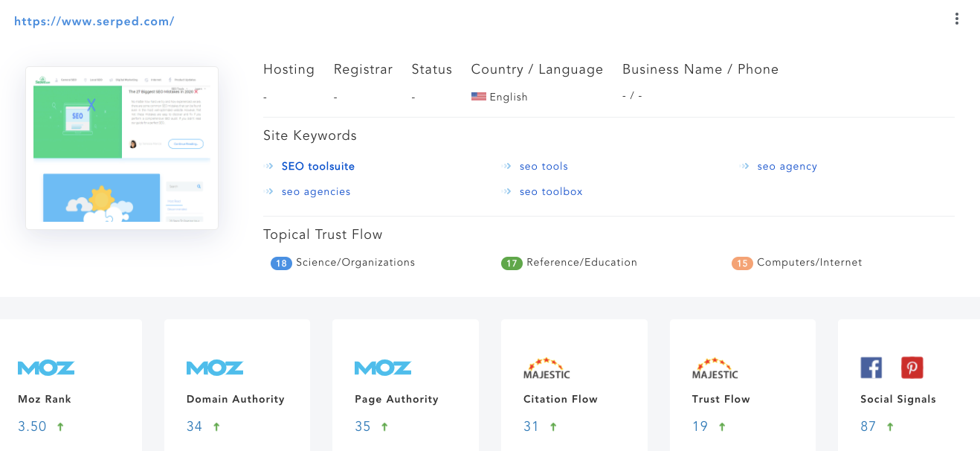The height and width of the screenshot is (451, 980).
Task: Click the Site Keywords heading
Action: [310, 136]
